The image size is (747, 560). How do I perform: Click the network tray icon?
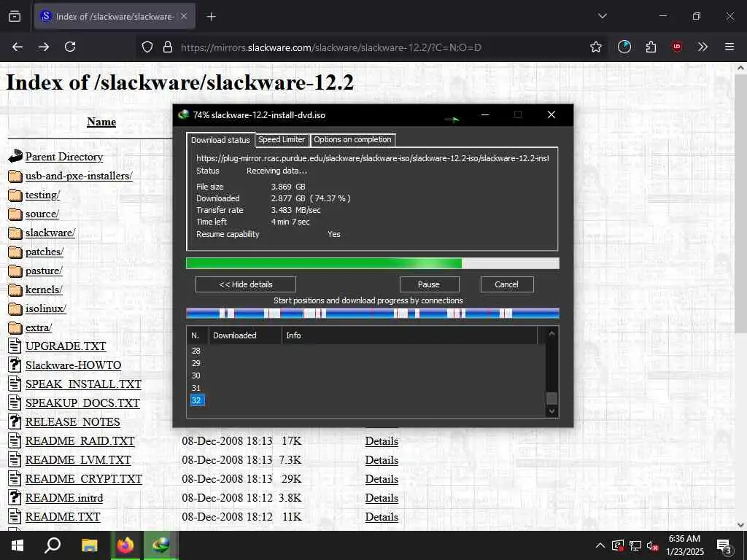(635, 545)
